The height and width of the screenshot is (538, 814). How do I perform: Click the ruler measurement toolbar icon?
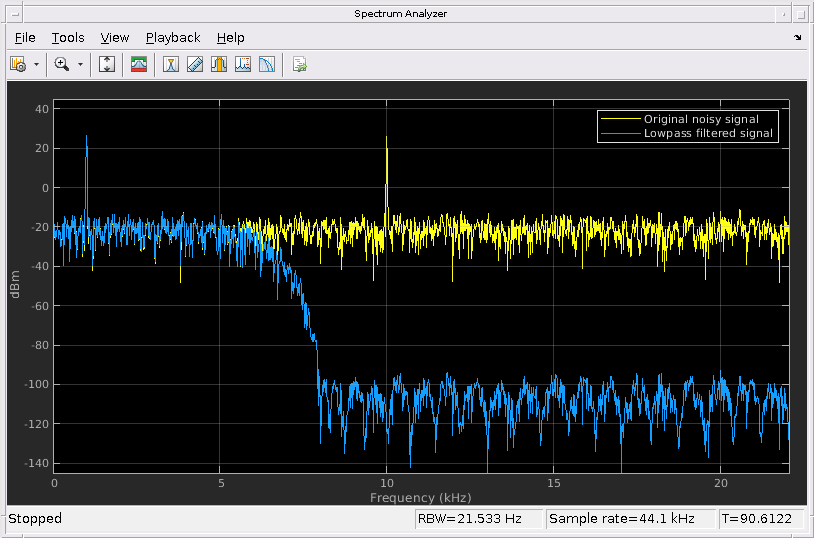[x=195, y=64]
